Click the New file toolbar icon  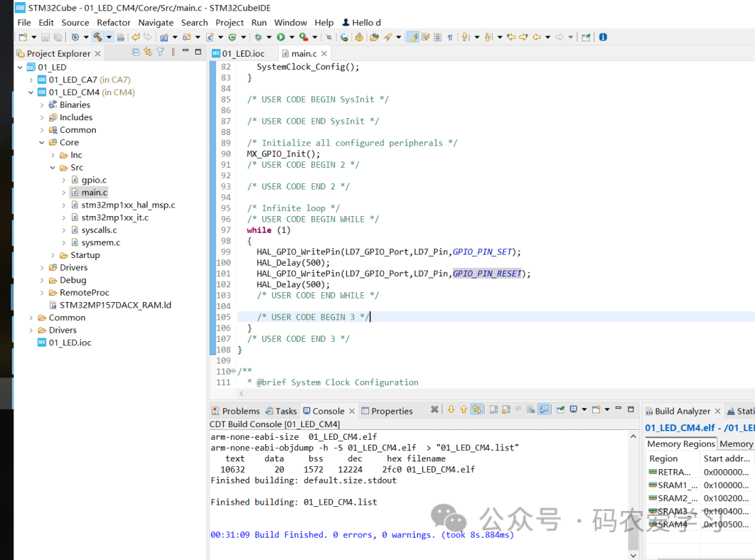point(22,37)
